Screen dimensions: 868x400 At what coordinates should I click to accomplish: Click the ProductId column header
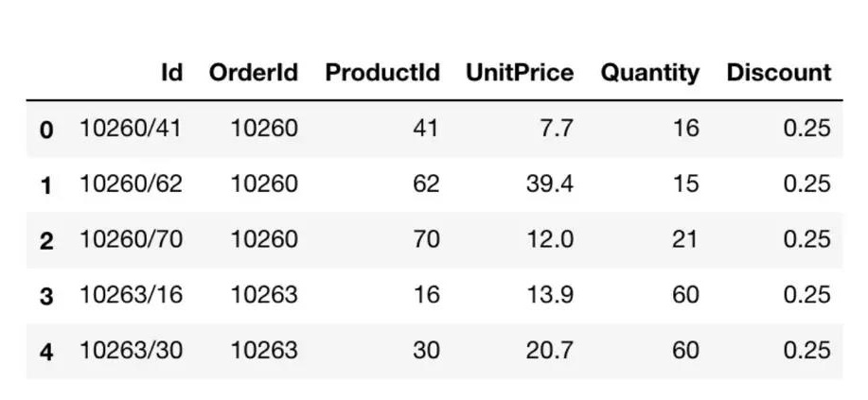click(x=382, y=73)
